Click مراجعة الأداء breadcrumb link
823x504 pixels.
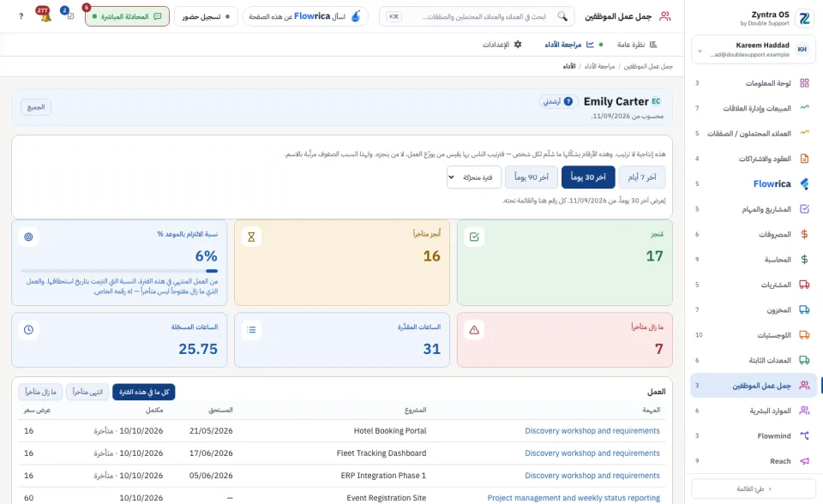coord(599,66)
